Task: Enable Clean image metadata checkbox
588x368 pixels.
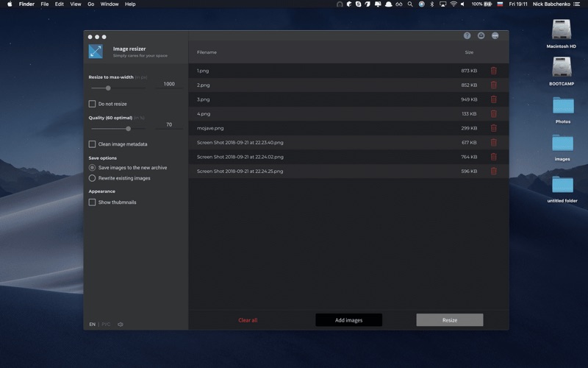Action: click(x=92, y=144)
